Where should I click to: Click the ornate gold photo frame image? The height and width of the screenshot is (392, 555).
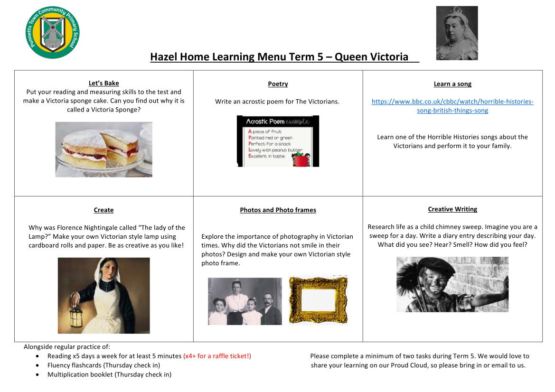point(318,300)
